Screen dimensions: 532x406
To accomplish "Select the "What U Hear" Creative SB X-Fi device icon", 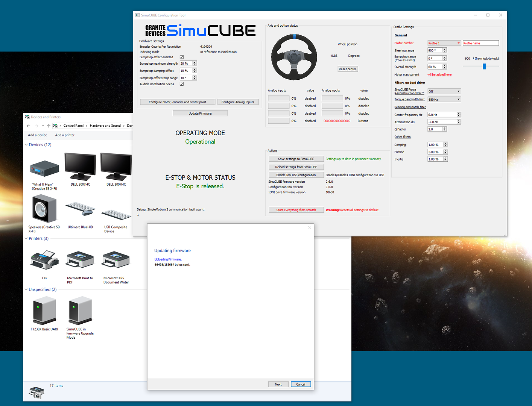I will click(x=44, y=169).
